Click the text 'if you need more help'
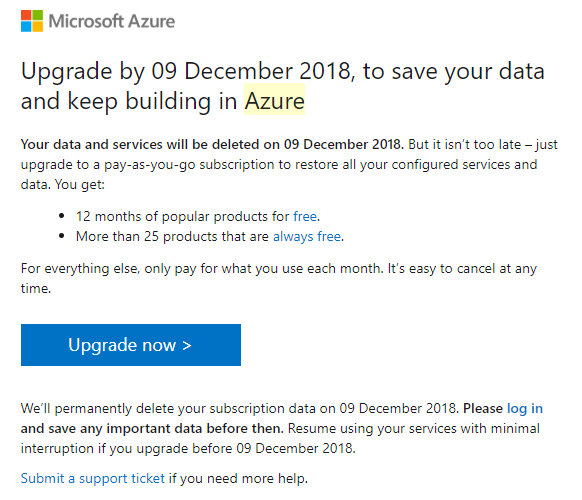 (238, 478)
